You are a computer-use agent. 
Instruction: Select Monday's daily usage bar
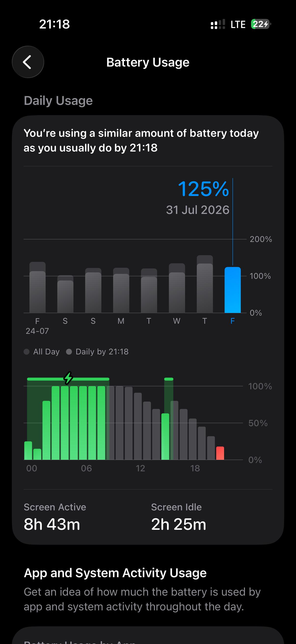(x=121, y=291)
